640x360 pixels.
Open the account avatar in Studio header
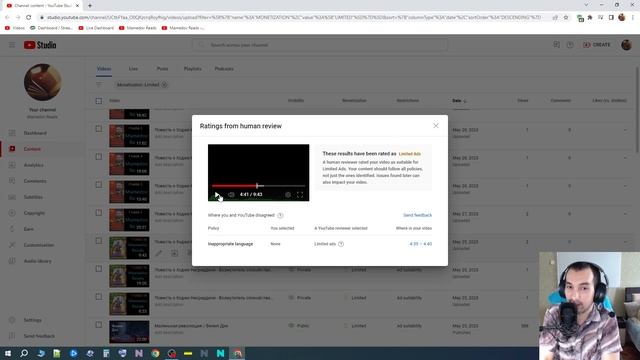626,45
